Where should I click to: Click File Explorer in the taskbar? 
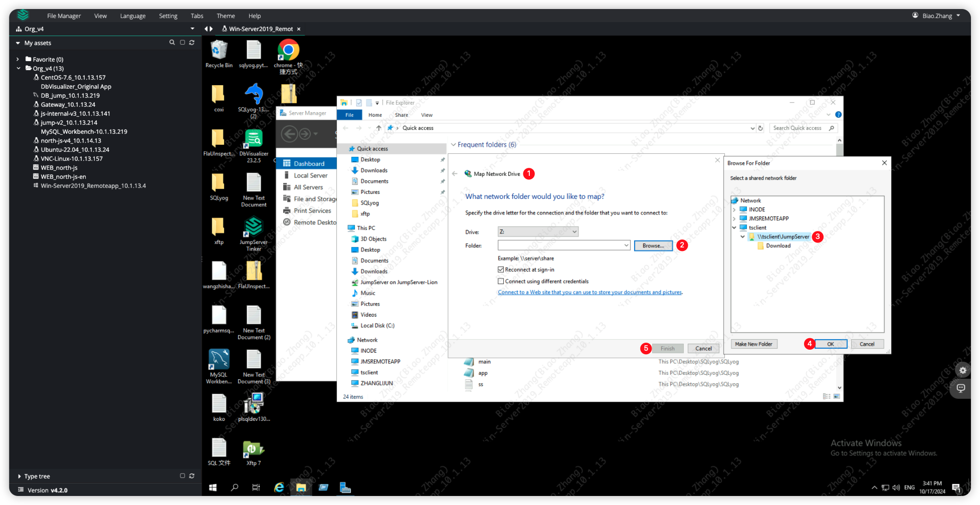(301, 487)
